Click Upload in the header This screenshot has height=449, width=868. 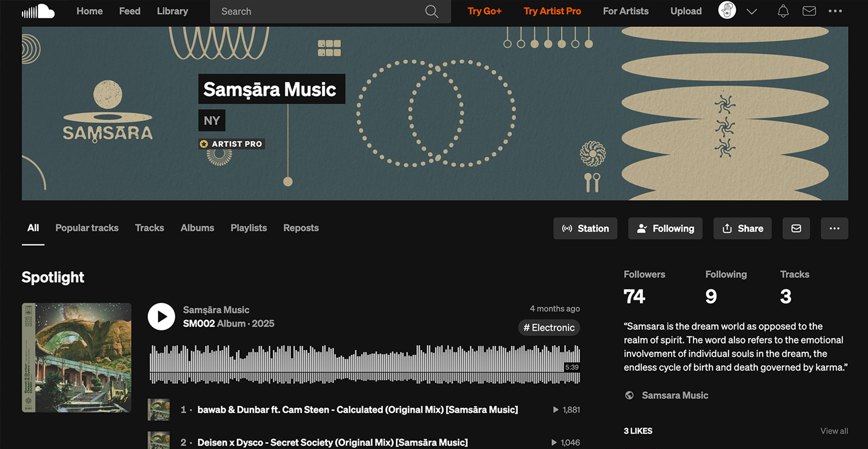[686, 11]
